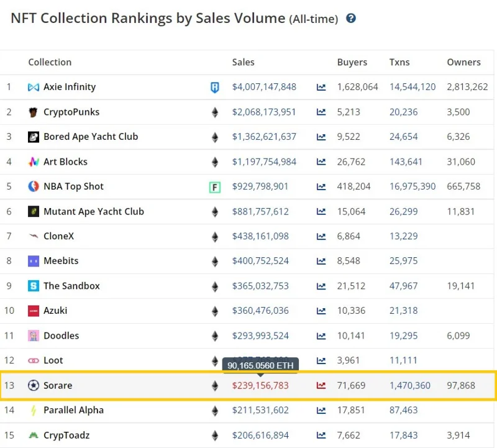Open the CloneX collection link
The image size is (497, 448).
[58, 236]
